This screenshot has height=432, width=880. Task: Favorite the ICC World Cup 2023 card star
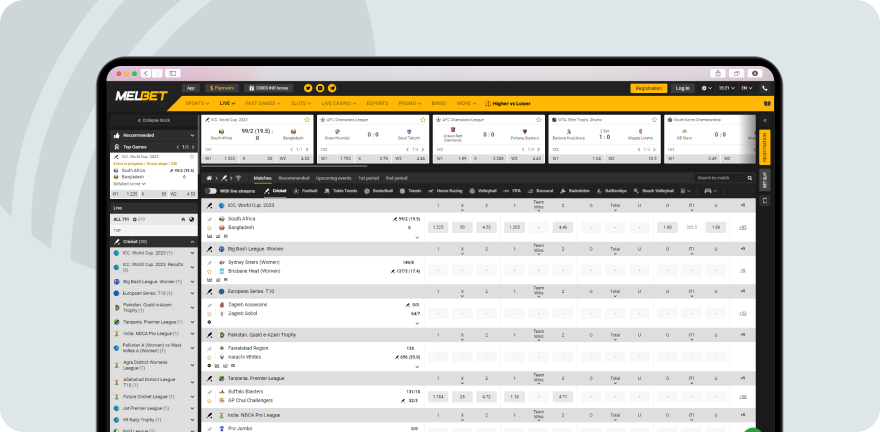click(x=307, y=120)
